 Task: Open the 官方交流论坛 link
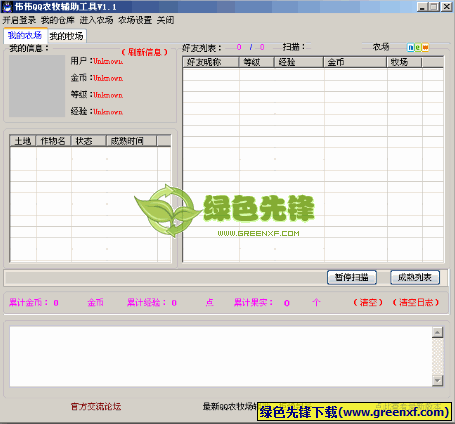(96, 406)
